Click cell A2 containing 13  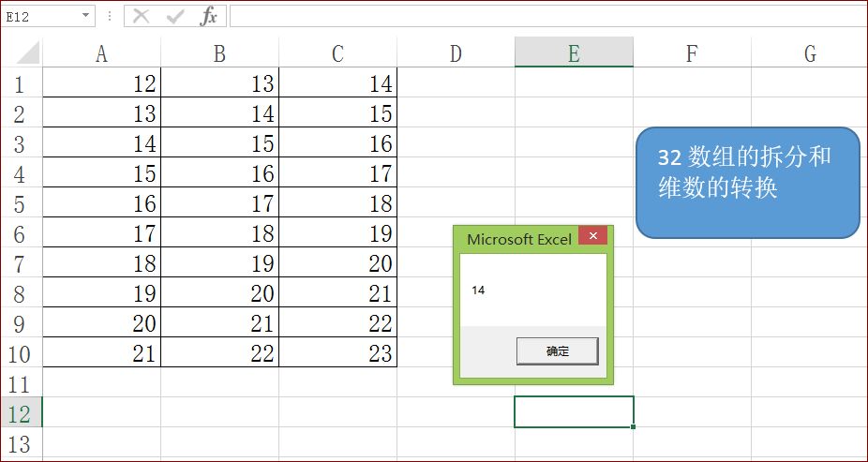pyautogui.click(x=101, y=112)
